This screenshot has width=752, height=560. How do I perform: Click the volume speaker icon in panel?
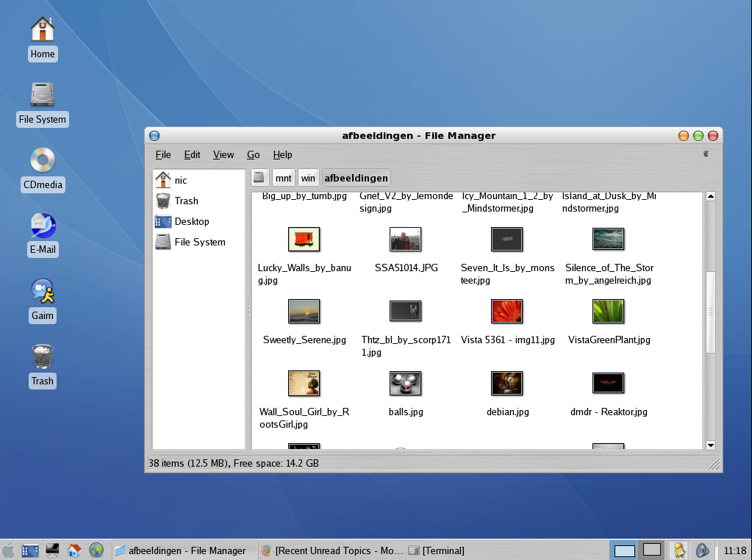coord(702,550)
